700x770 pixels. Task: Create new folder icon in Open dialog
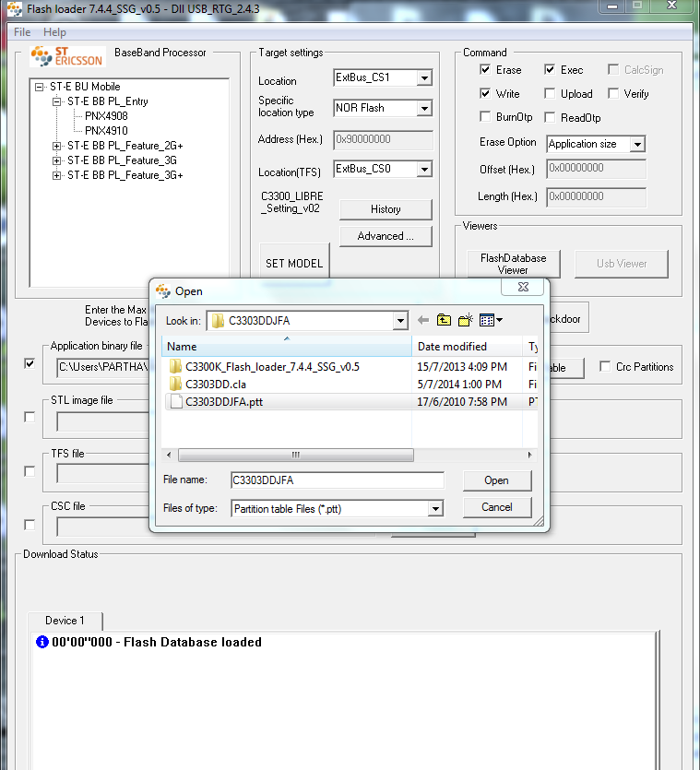tap(465, 320)
